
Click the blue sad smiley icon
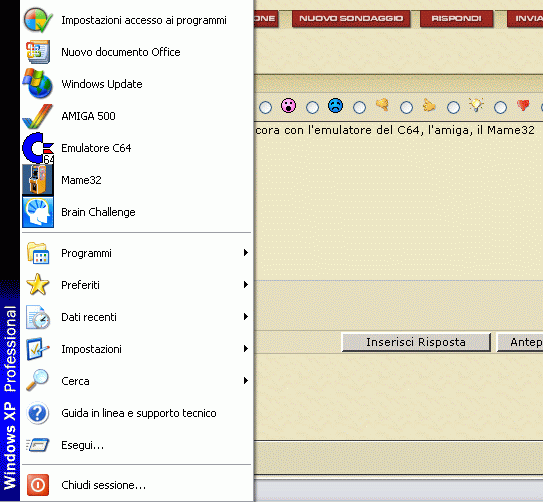336,106
